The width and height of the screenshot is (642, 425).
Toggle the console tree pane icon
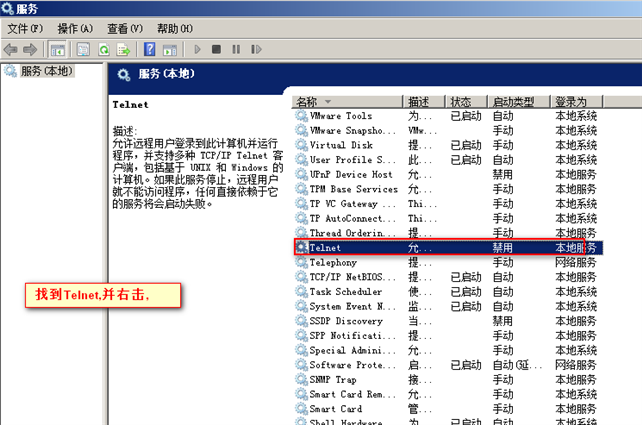57,50
